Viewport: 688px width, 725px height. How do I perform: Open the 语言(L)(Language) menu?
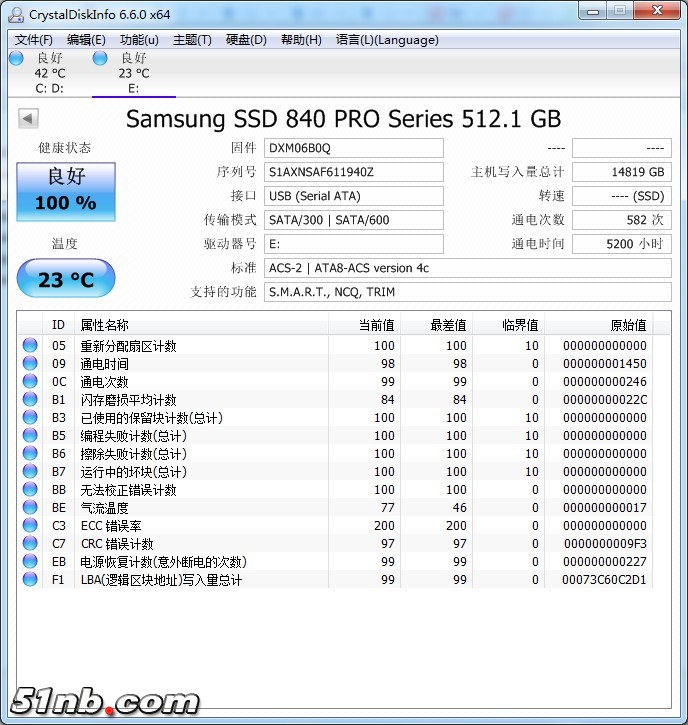pyautogui.click(x=387, y=40)
